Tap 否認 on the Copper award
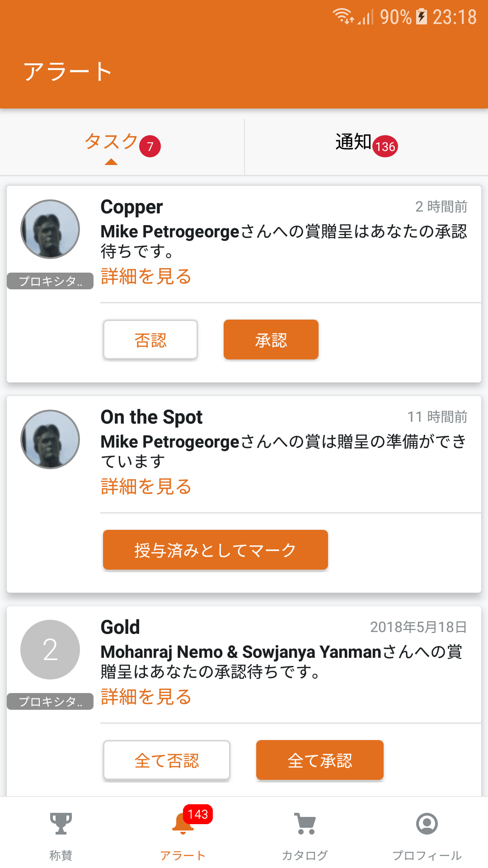This screenshot has height=868, width=488. click(x=150, y=340)
